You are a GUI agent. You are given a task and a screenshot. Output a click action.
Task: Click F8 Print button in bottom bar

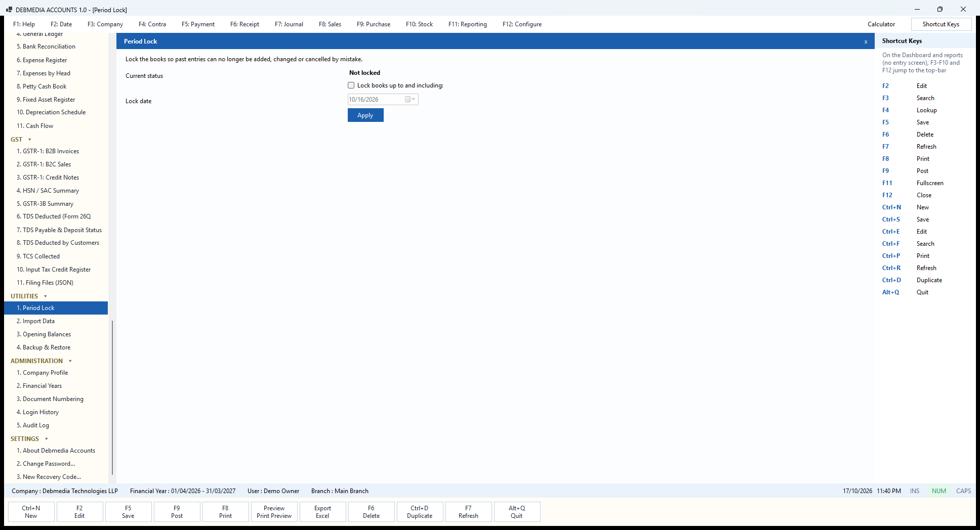click(225, 512)
